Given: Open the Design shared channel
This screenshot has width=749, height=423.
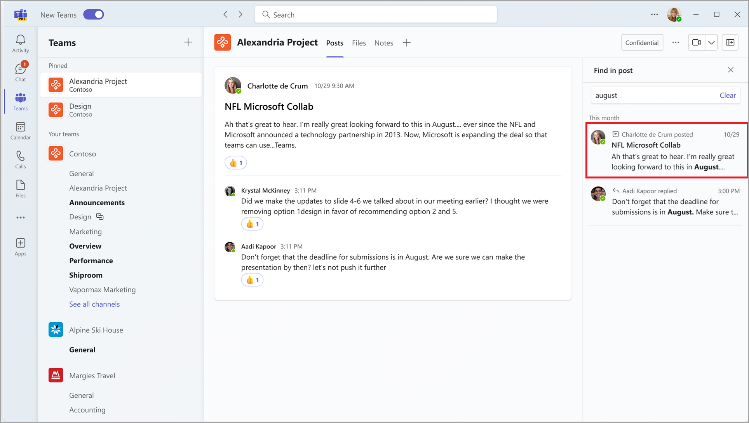Looking at the screenshot, I should [80, 217].
